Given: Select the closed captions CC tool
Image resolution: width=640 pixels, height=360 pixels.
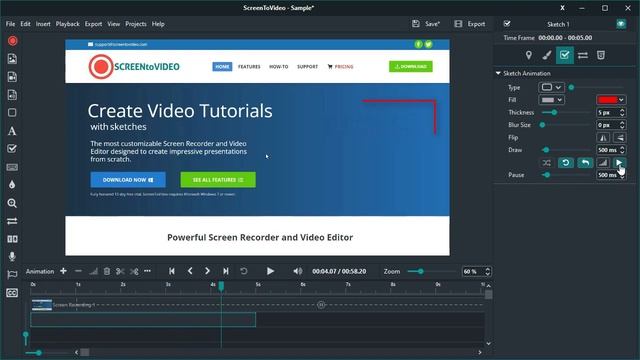Looking at the screenshot, I should 12,293.
